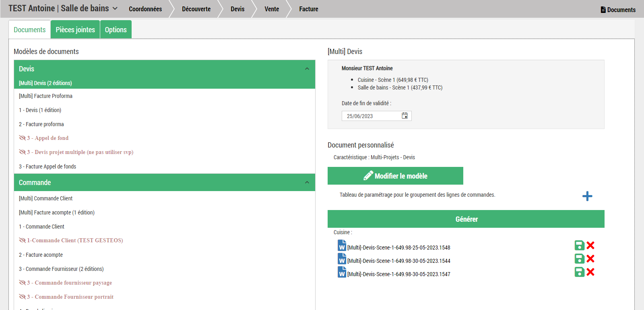644x310 pixels.
Task: Toggle hidden eye on '1-Commande Client (TEST GESTEOS)'
Action: [22, 240]
